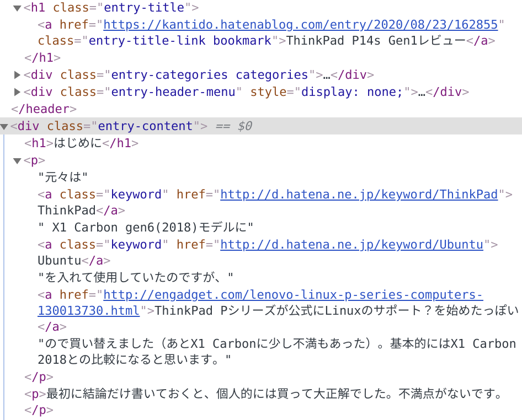Select the "display: none;" style value
Viewport: 522px width, 420px height.
352,92
